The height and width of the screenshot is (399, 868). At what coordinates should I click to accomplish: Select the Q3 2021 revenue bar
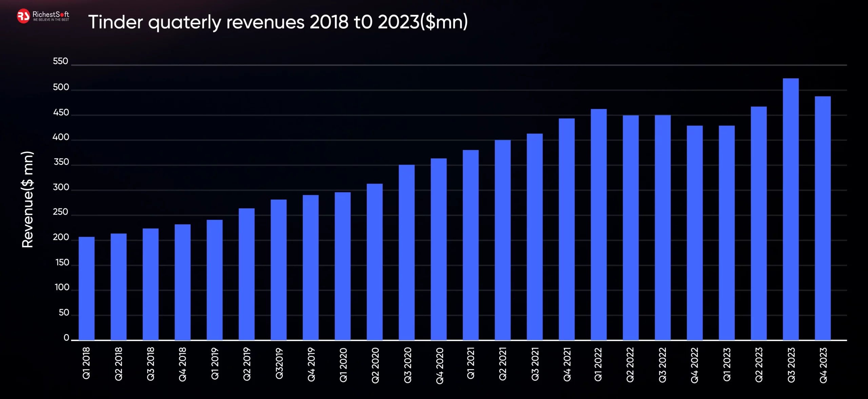tap(535, 237)
